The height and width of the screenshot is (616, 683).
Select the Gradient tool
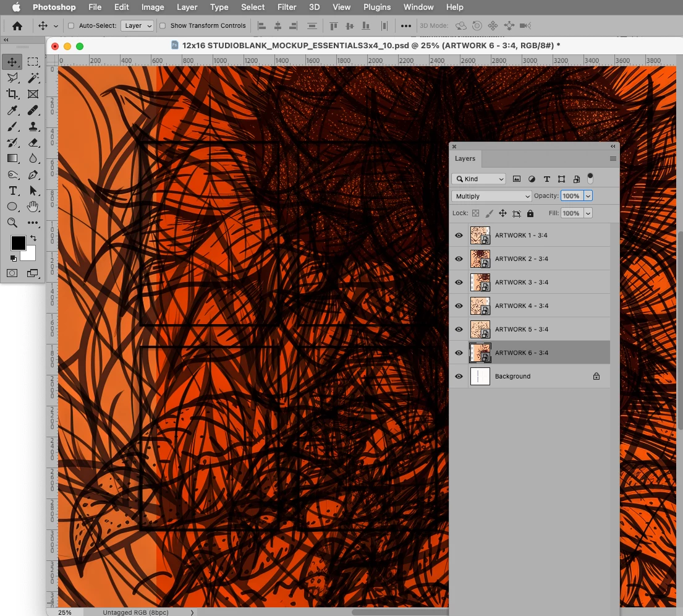pyautogui.click(x=12, y=159)
